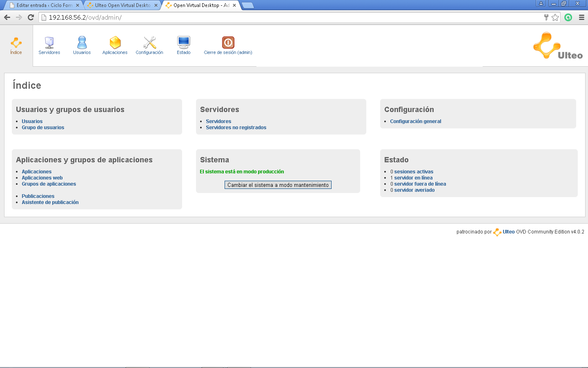This screenshot has height=368, width=588.
Task: Open the Aplicaciones yellow box icon
Action: point(115,43)
